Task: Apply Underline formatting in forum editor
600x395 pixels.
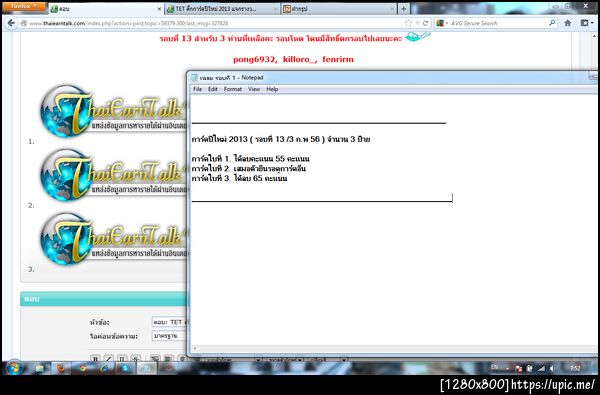Action: [x=122, y=359]
